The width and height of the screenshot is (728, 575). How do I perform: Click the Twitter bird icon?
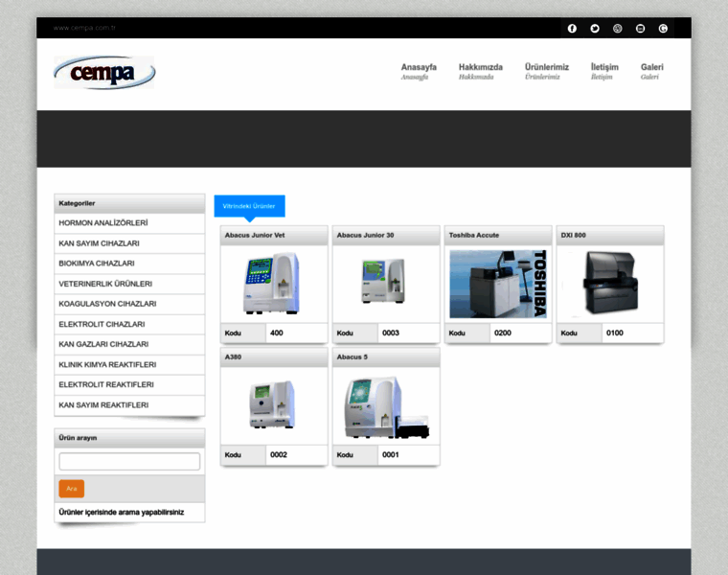[595, 29]
